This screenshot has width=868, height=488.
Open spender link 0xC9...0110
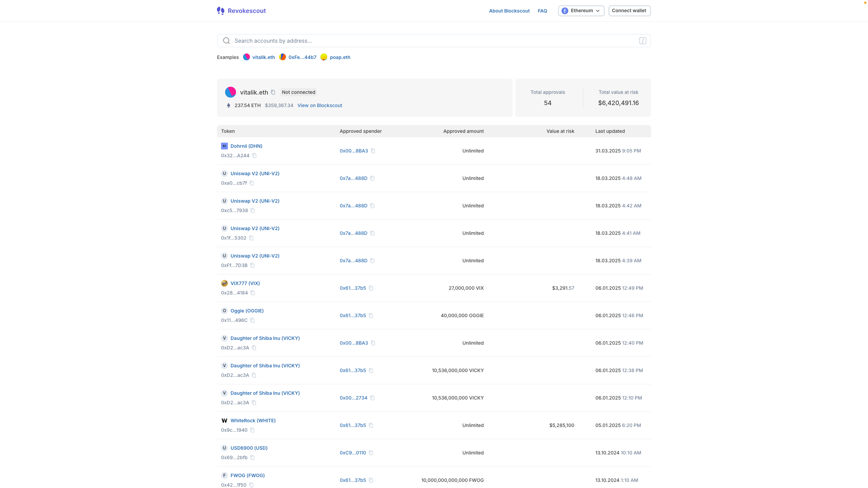pyautogui.click(x=353, y=453)
